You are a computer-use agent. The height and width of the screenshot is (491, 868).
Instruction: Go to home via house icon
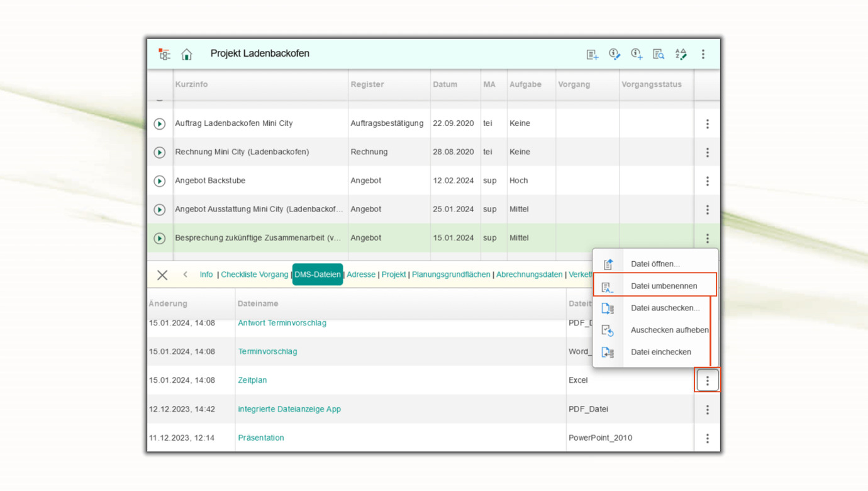(x=187, y=54)
